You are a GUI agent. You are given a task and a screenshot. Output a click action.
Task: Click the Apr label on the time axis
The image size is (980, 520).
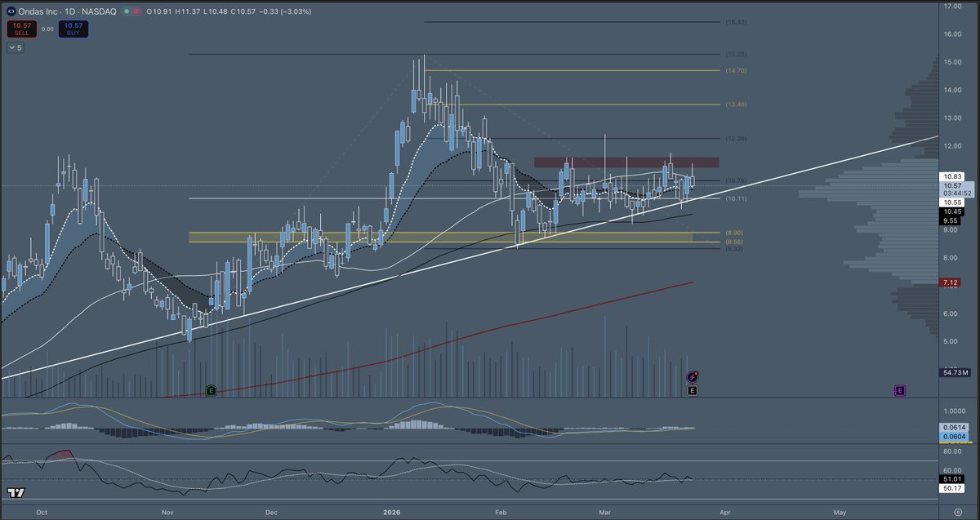pos(724,512)
